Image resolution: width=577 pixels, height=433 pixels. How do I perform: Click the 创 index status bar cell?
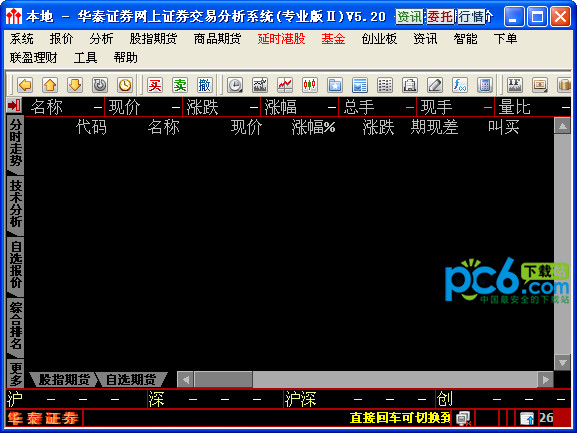pyautogui.click(x=504, y=399)
